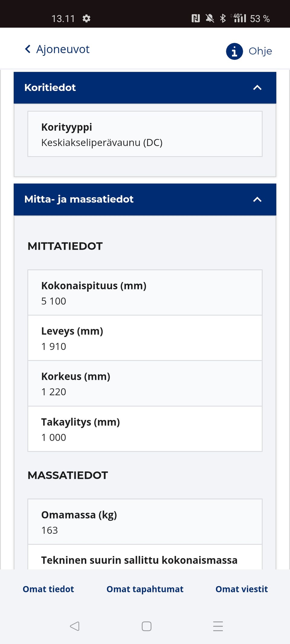Switch to the Omat tiedot tab
The width and height of the screenshot is (290, 644).
click(x=48, y=589)
